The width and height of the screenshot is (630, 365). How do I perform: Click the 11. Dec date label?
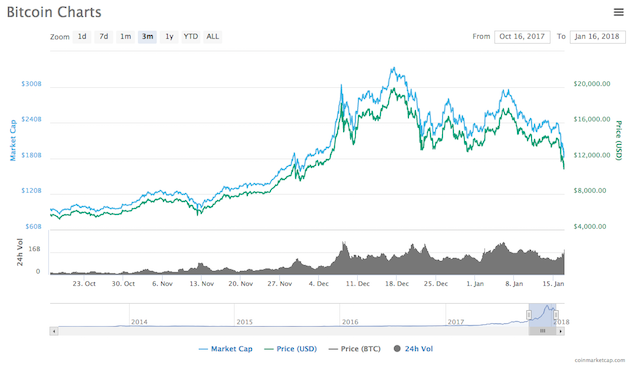tap(358, 284)
